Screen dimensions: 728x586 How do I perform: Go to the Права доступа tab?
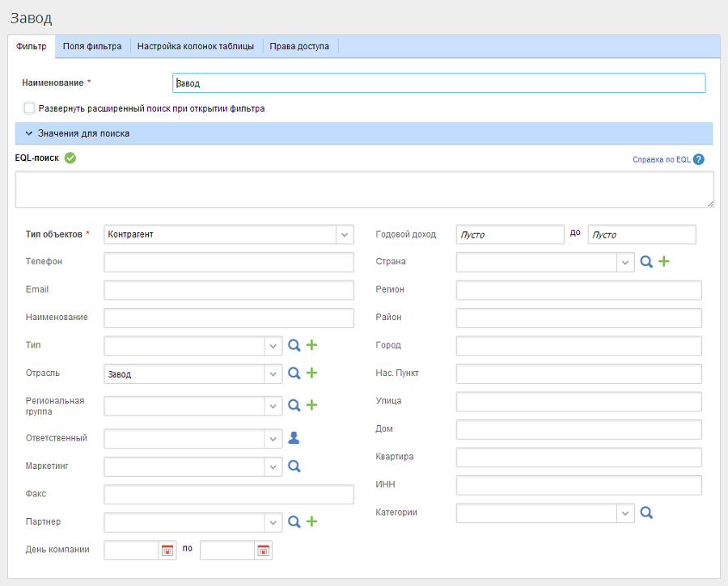(299, 47)
